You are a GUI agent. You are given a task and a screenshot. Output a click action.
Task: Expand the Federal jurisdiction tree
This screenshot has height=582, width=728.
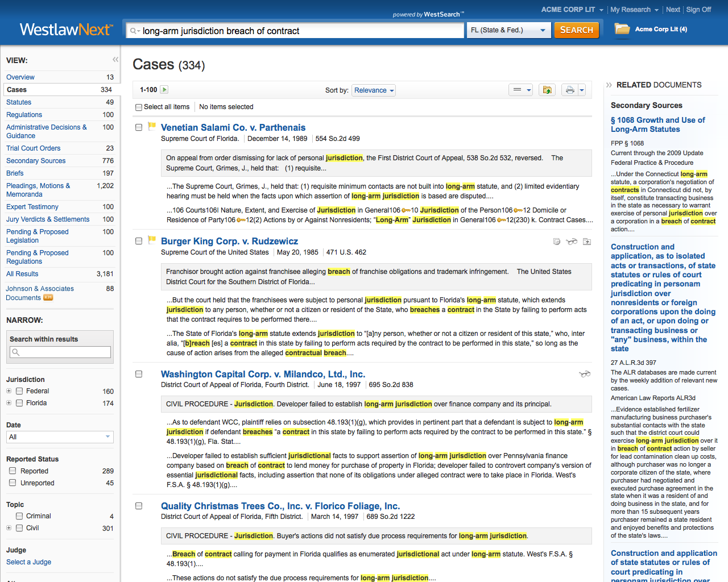click(x=9, y=391)
